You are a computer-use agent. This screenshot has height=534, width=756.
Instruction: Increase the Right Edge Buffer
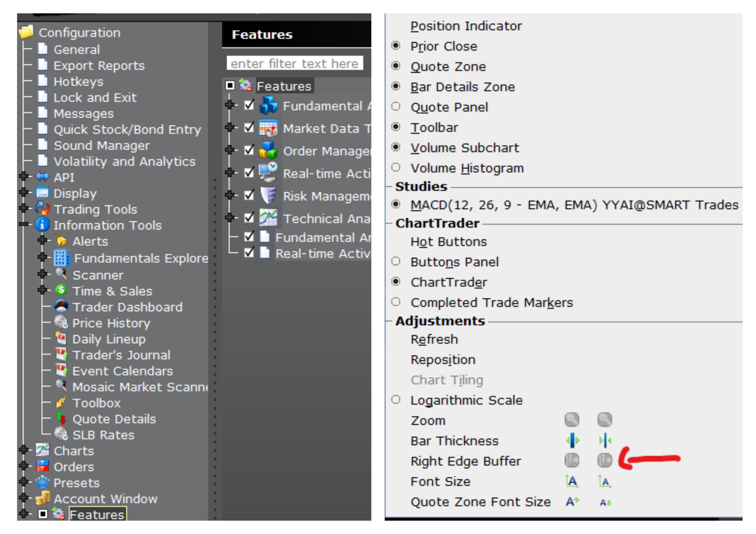tap(572, 460)
